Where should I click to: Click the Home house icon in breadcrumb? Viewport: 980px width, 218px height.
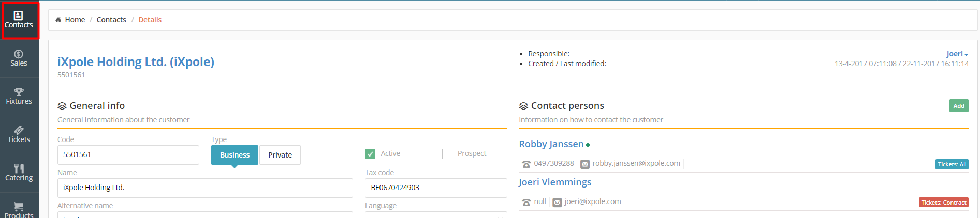58,20
